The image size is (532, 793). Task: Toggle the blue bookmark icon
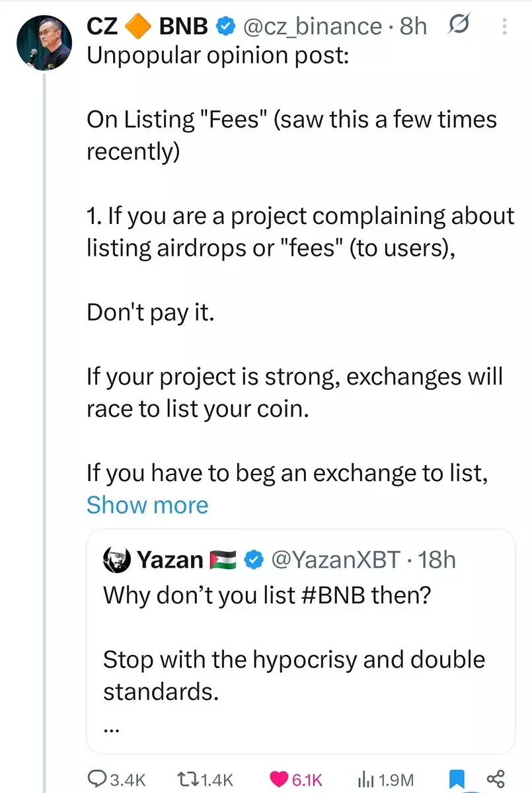(x=457, y=779)
